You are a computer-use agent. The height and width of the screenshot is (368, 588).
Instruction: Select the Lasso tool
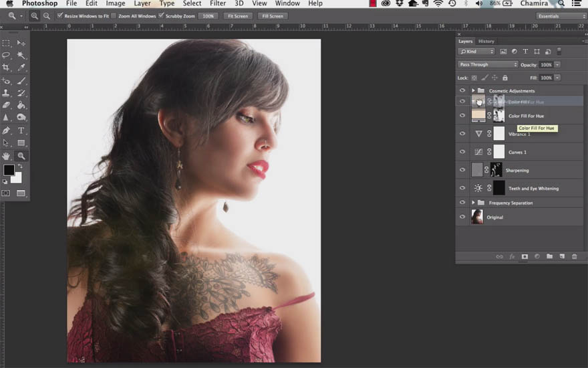click(6, 55)
